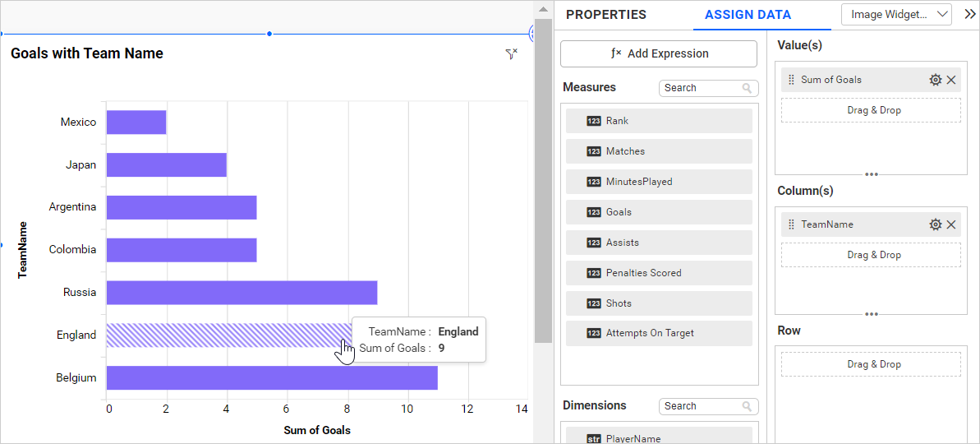Remove Sum of Goals from Values
This screenshot has height=444, width=980.
pyautogui.click(x=951, y=80)
